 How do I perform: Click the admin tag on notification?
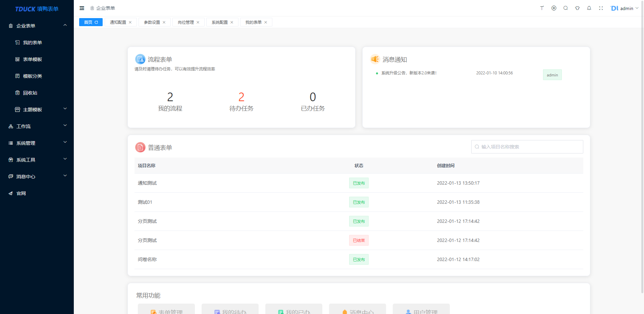[x=552, y=75]
